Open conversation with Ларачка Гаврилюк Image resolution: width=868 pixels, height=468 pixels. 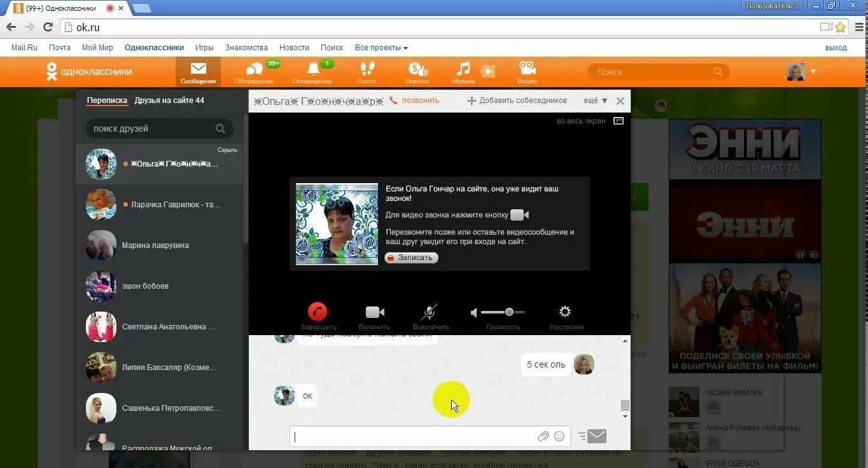click(159, 205)
